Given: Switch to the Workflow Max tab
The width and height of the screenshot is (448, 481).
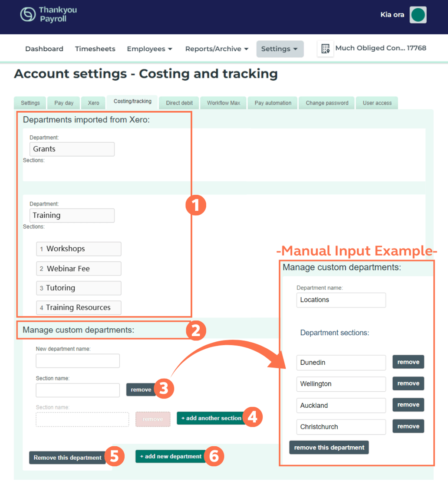Looking at the screenshot, I should tap(223, 103).
